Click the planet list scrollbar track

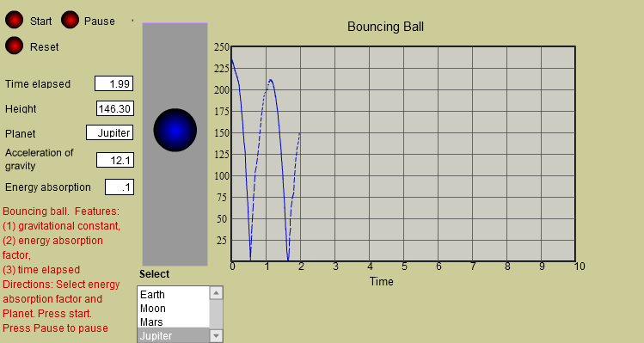point(216,315)
